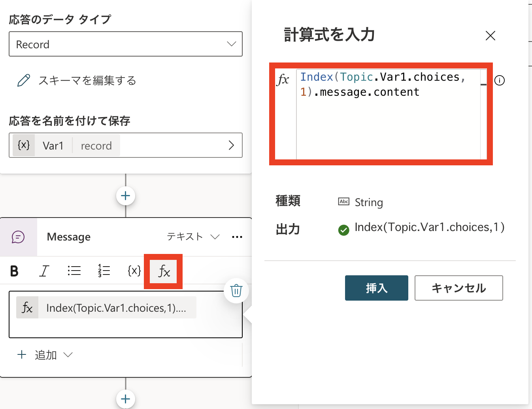Toggle bold formatting in the Message toolbar
532x409 pixels.
coord(14,271)
